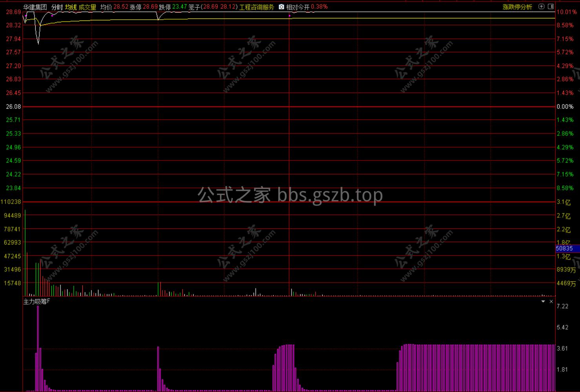Open the indicator panel dropdown arrow
Image resolution: width=580 pixels, height=392 pixels.
543,301
